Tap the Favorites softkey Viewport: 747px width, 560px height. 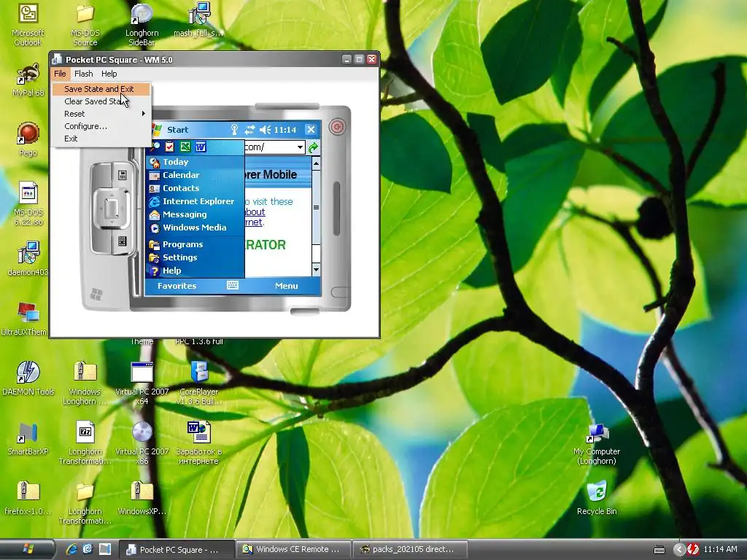click(x=177, y=286)
